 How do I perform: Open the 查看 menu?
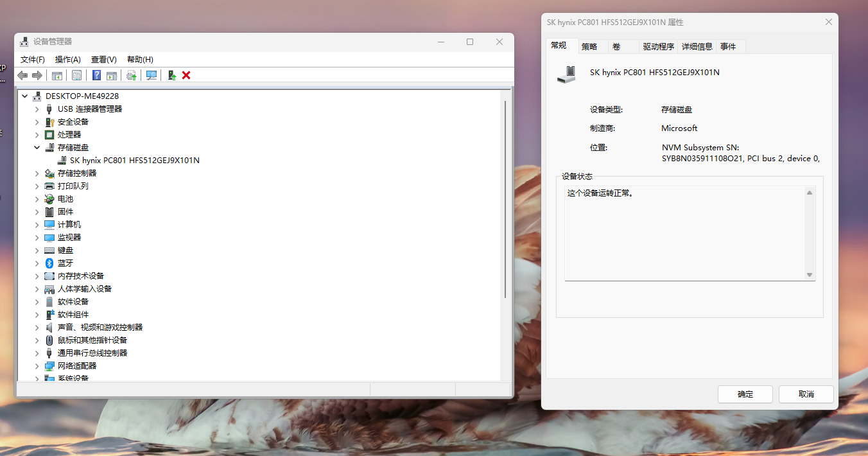pos(103,59)
